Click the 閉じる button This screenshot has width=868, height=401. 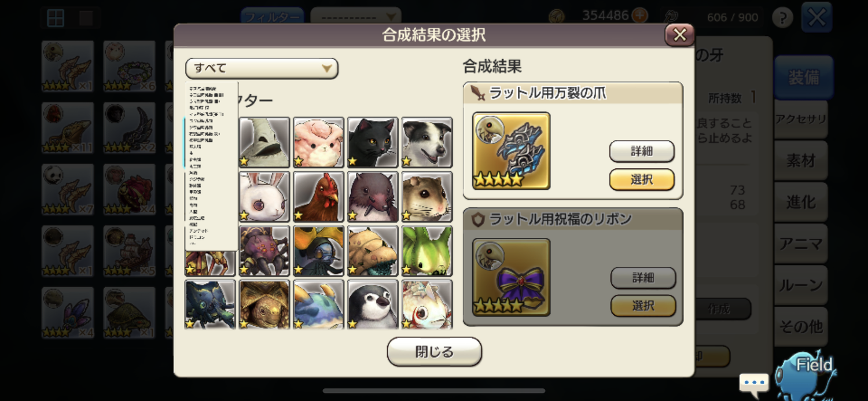tap(434, 352)
